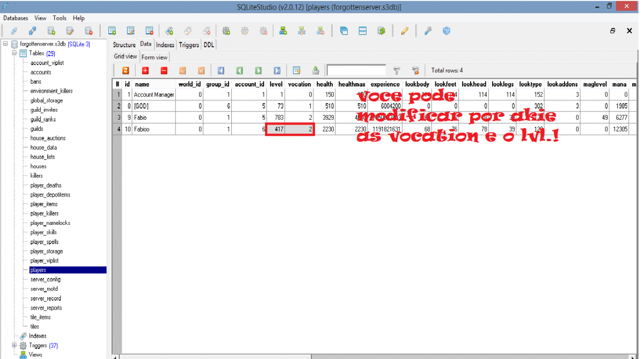Click the blue cube toolbar icon
The width and height of the screenshot is (644, 359).
coord(447,31)
